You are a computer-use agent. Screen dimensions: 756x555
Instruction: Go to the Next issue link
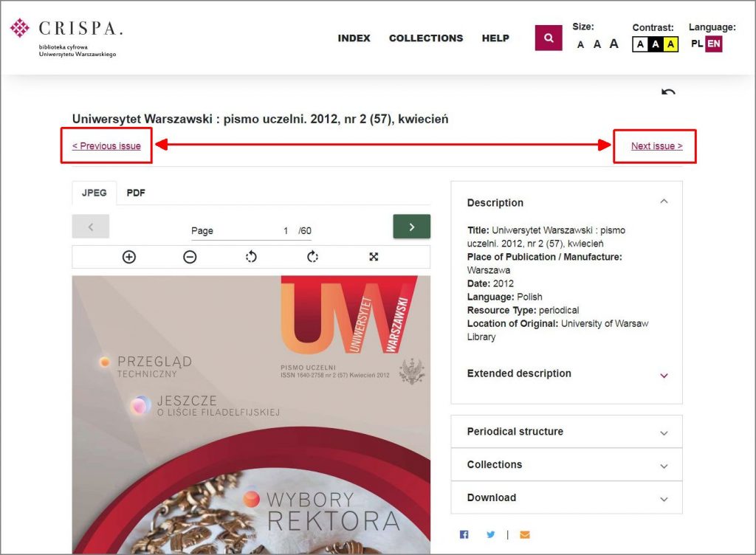coord(656,146)
